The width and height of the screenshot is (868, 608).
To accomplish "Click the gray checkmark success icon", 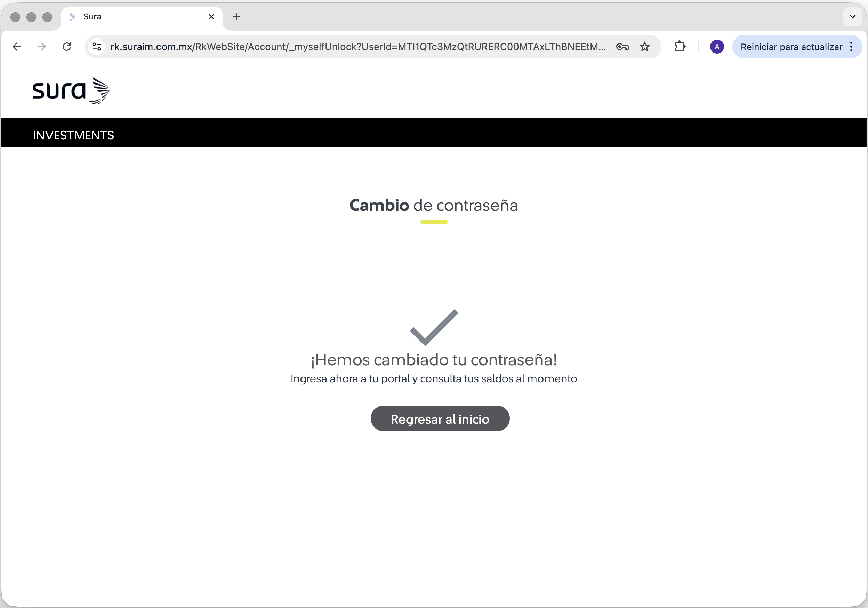I will 434,327.
